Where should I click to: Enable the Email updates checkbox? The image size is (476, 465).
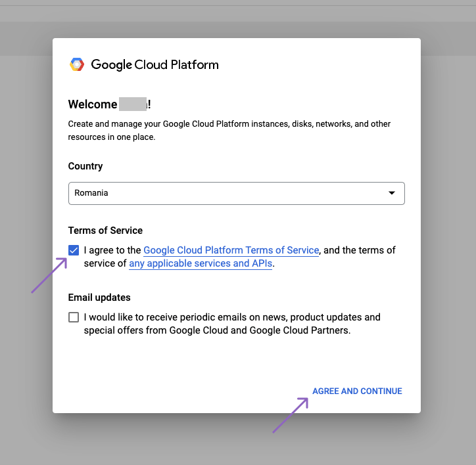coord(74,317)
